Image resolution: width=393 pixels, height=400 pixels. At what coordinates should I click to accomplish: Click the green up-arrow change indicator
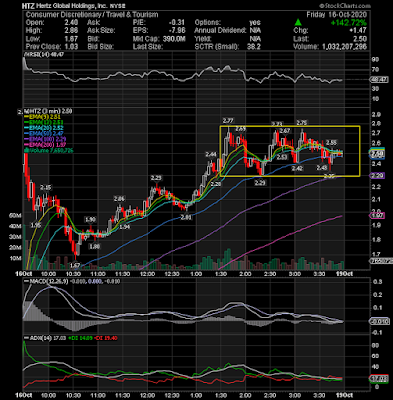coord(298,23)
